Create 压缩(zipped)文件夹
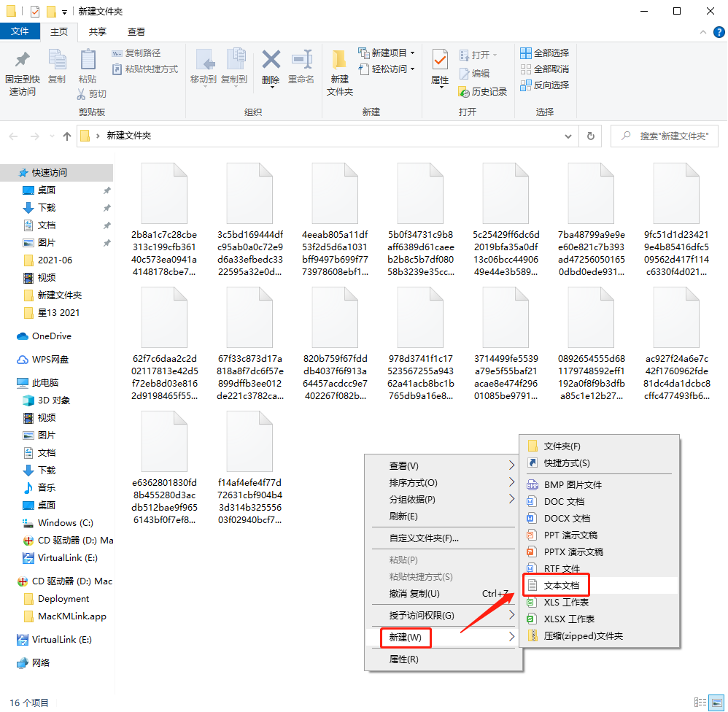 tap(600, 636)
